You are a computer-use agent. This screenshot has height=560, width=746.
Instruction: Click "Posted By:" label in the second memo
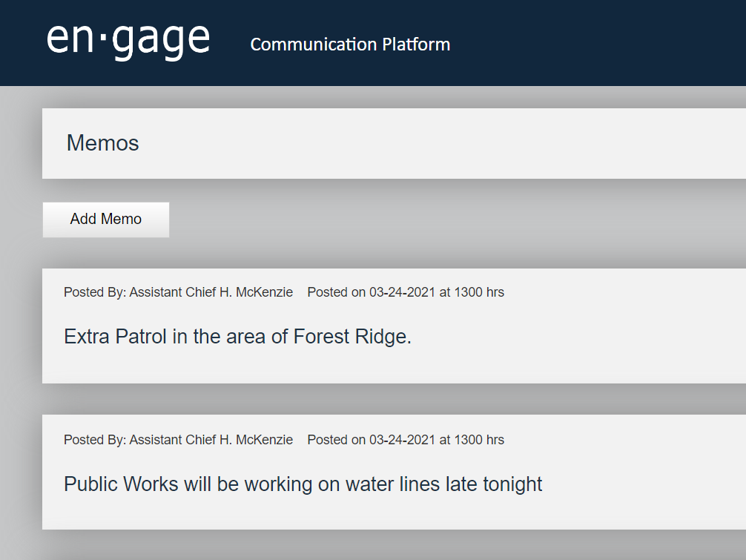point(95,440)
